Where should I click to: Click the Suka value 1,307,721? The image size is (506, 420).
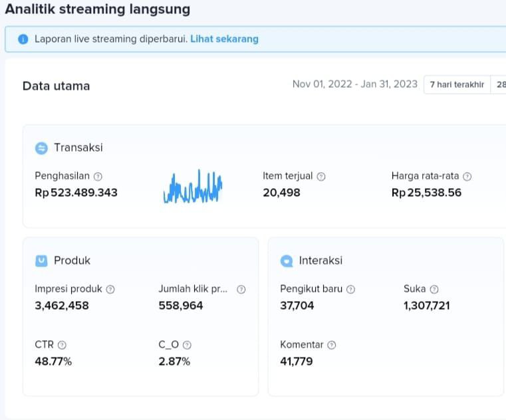click(x=427, y=306)
